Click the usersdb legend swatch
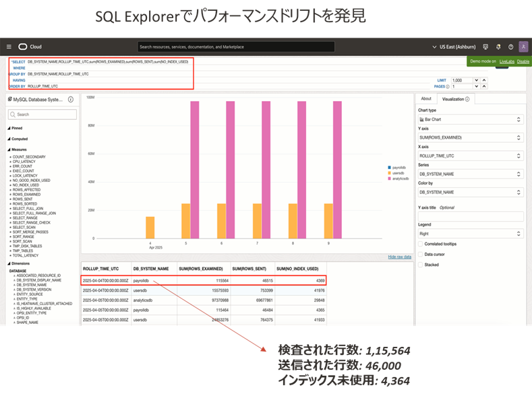This screenshot has height=396, width=532. pos(389,173)
